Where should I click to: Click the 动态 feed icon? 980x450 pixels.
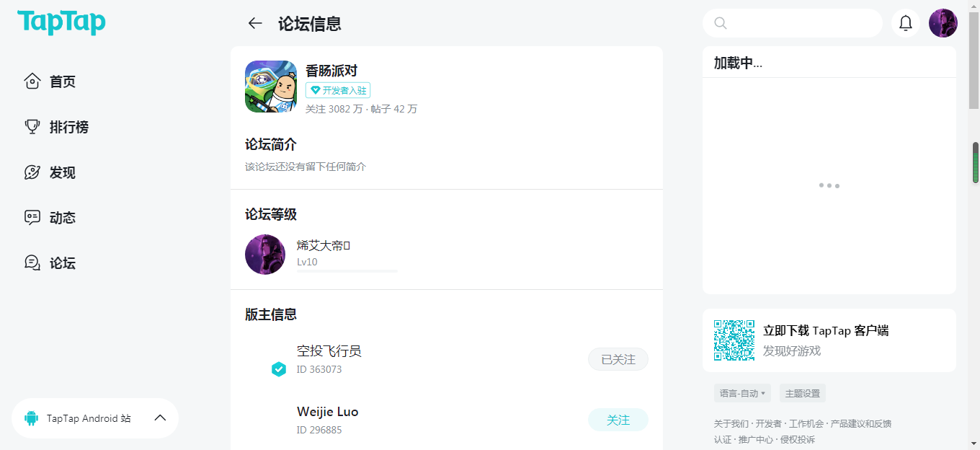point(32,217)
